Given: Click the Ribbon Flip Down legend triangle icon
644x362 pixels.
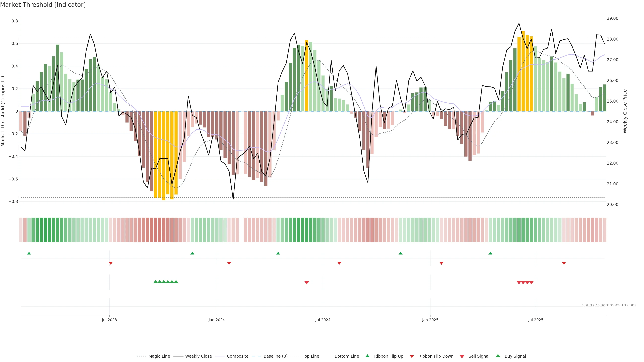Looking at the screenshot, I should [x=412, y=356].
